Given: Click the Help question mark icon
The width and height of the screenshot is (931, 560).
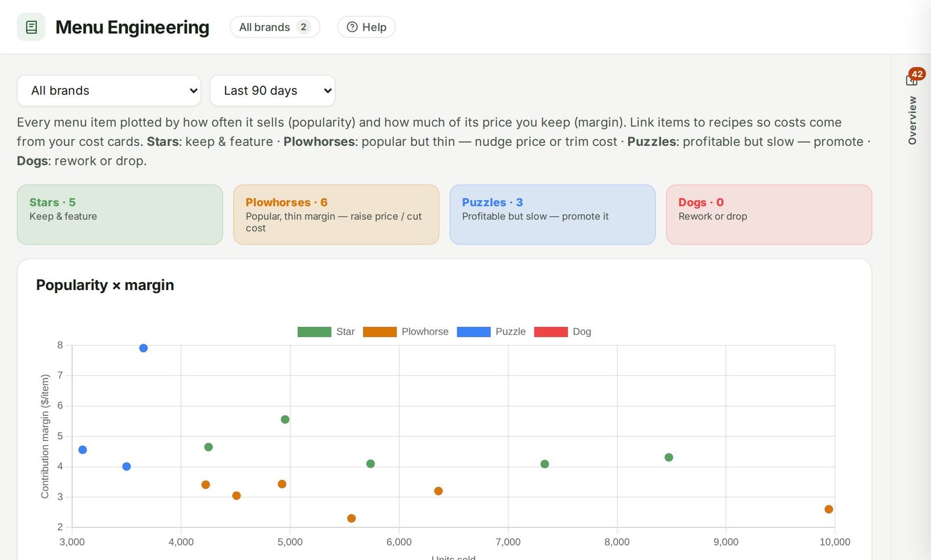Looking at the screenshot, I should coord(352,27).
